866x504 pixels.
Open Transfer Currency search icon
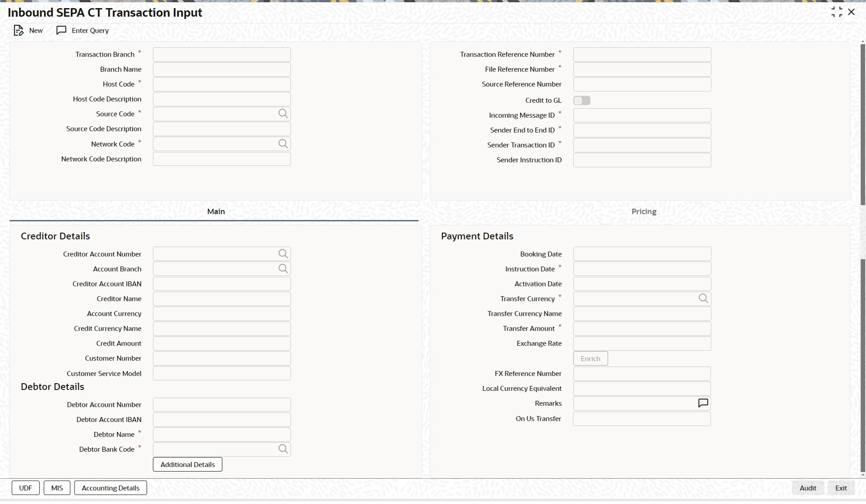(703, 298)
